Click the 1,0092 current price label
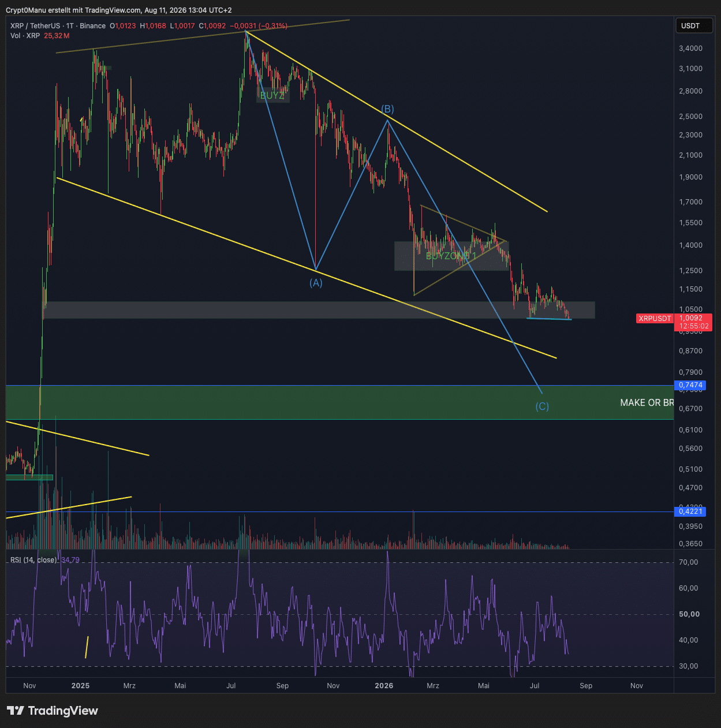Screen dimensions: 721x728 coord(691,318)
